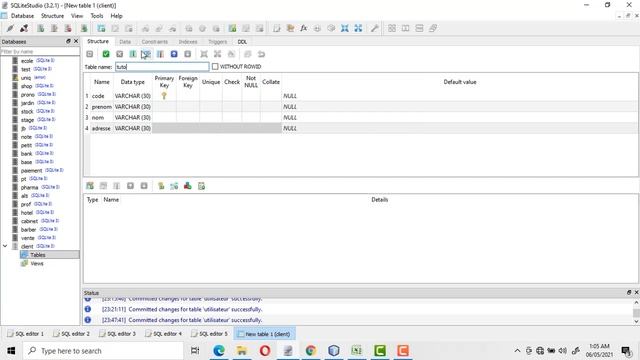The height and width of the screenshot is (360, 640).
Task: Select the barber database in the list
Action: click(x=29, y=229)
